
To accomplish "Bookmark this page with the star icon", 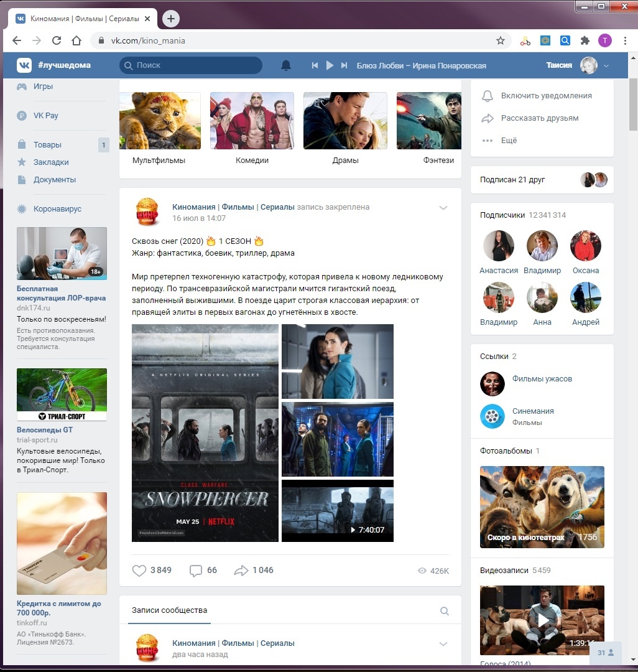I will tap(500, 40).
